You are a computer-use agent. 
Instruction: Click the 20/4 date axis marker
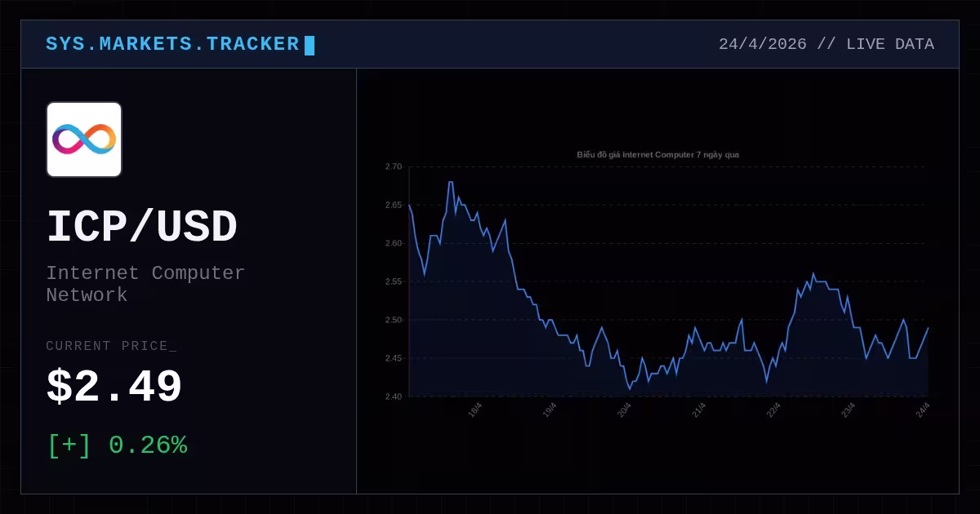click(626, 410)
